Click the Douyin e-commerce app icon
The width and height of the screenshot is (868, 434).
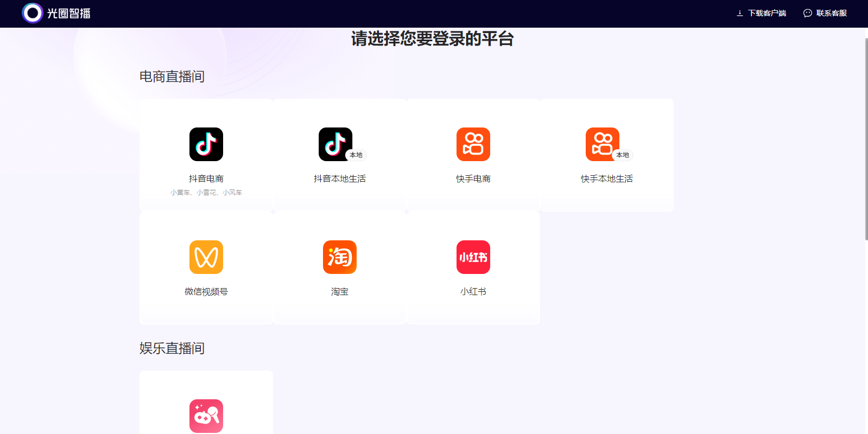pyautogui.click(x=206, y=144)
